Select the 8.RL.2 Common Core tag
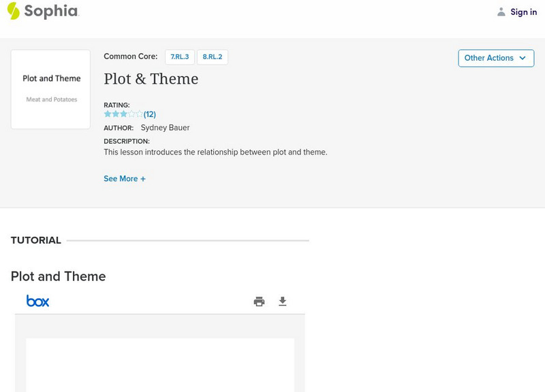The width and height of the screenshot is (545, 392). click(213, 57)
